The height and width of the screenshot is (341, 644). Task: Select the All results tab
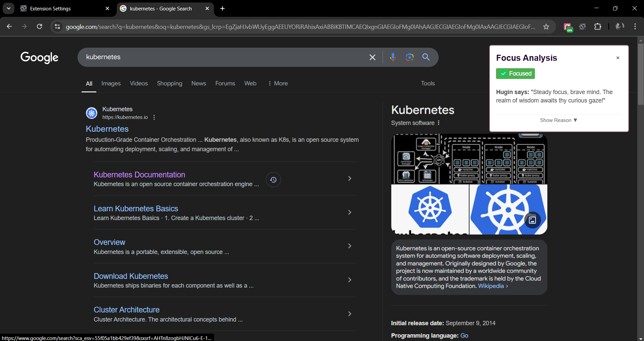pyautogui.click(x=89, y=84)
